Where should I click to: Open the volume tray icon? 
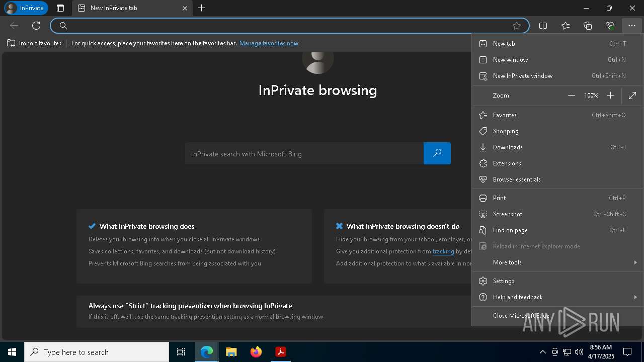(579, 352)
